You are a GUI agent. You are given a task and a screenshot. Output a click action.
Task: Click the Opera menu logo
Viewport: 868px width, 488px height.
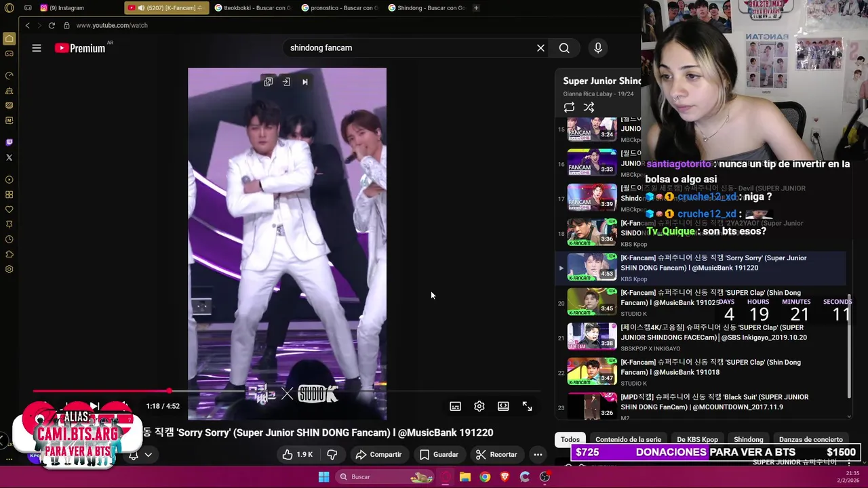[x=9, y=8]
